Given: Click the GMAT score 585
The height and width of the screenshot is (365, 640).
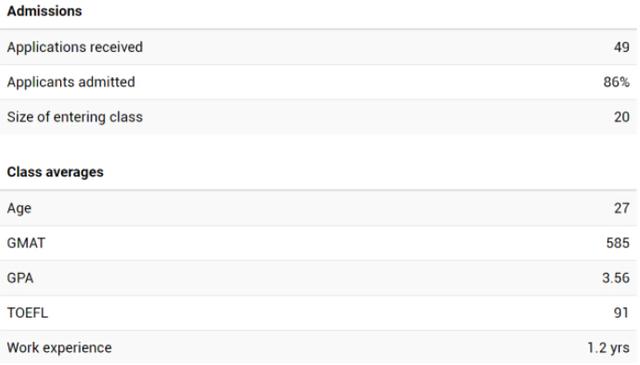Looking at the screenshot, I should [x=618, y=243].
